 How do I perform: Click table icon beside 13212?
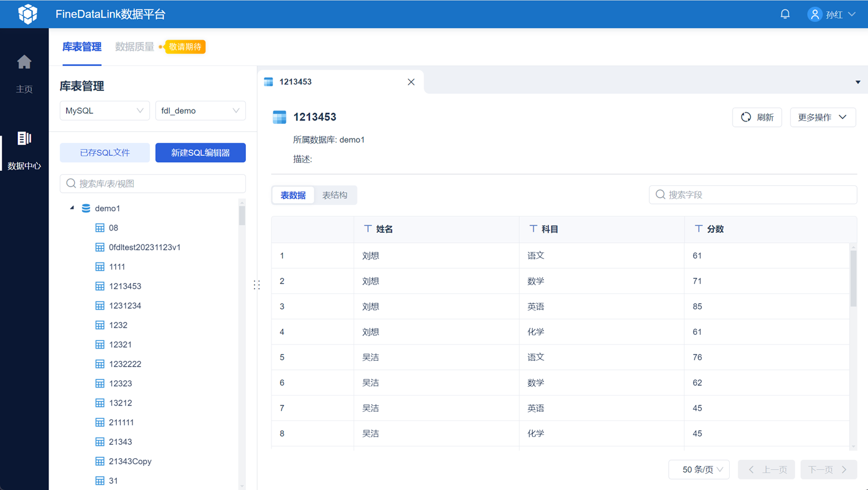click(x=100, y=403)
